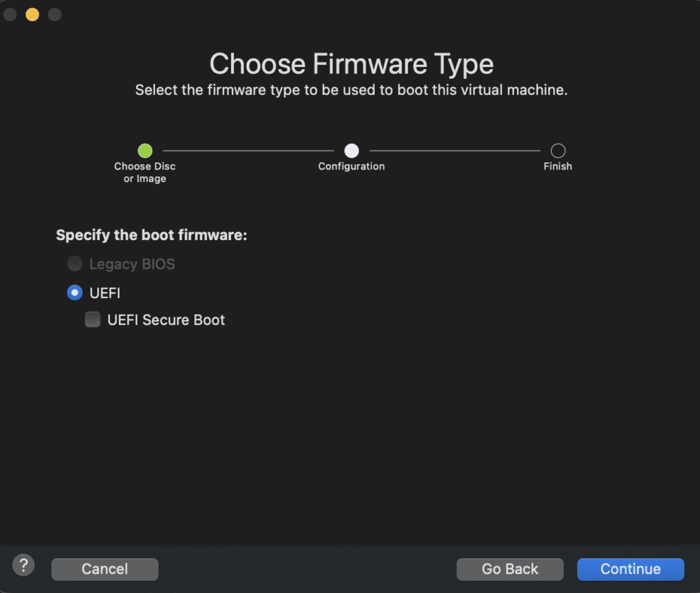Click the Finish step circle

click(557, 150)
